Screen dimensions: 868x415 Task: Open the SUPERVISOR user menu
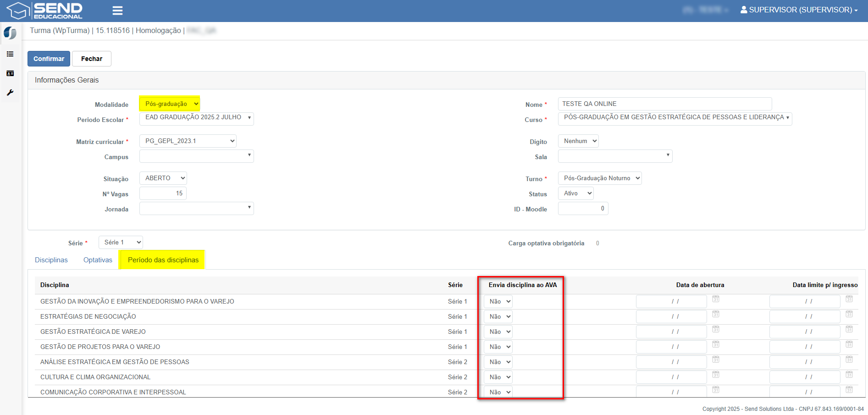[799, 10]
